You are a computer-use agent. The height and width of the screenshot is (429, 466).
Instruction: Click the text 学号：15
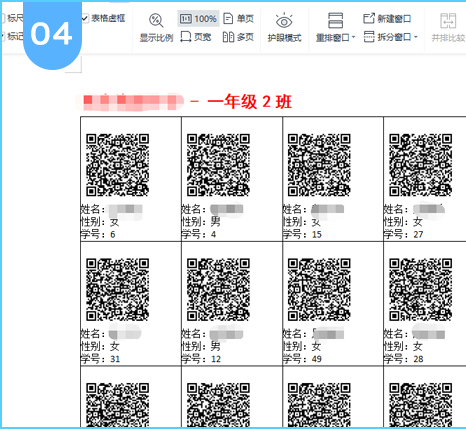[x=302, y=235]
